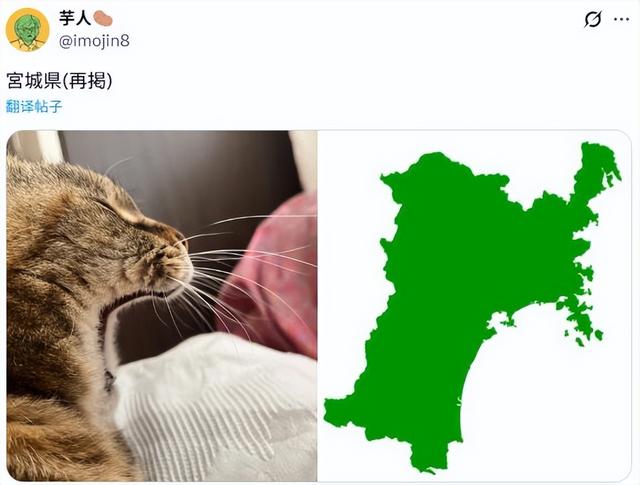Viewport: 640px width, 485px height.
Task: Click the white ribbed pillow in photo
Action: [x=216, y=408]
